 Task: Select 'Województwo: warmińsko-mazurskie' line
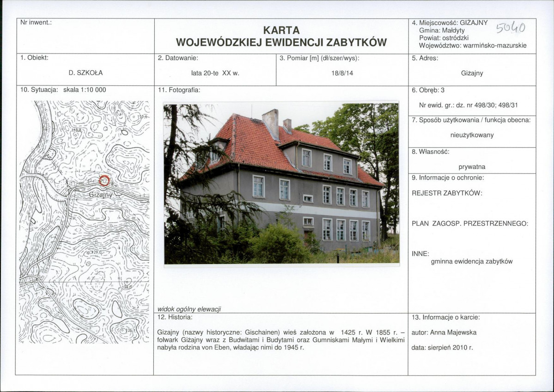click(x=473, y=46)
